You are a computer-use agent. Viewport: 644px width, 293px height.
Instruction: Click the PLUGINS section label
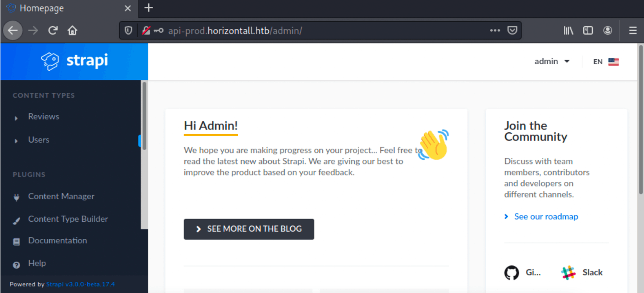point(29,175)
